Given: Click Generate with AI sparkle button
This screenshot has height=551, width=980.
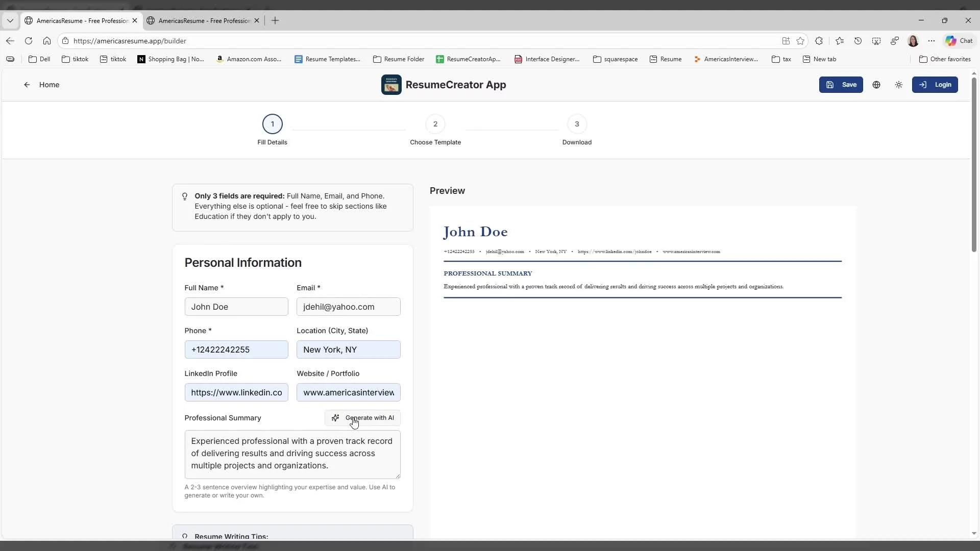Looking at the screenshot, I should pyautogui.click(x=362, y=418).
